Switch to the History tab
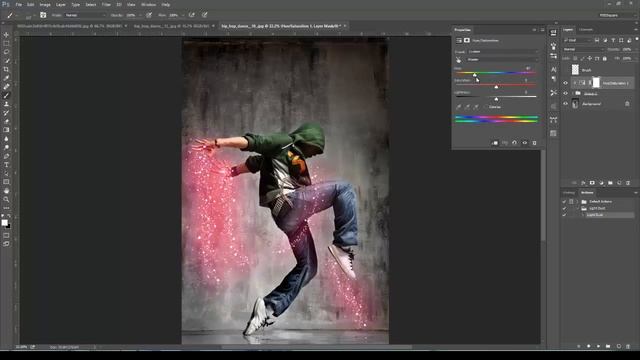 click(569, 193)
